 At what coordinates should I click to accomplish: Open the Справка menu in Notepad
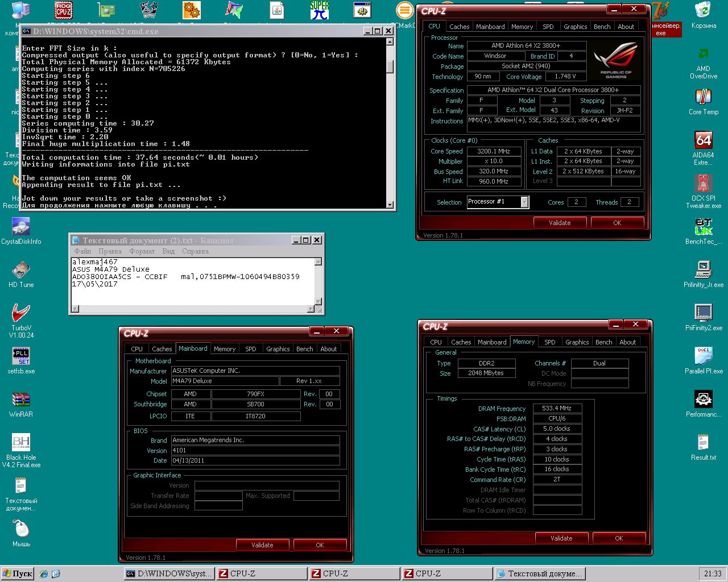pos(195,251)
